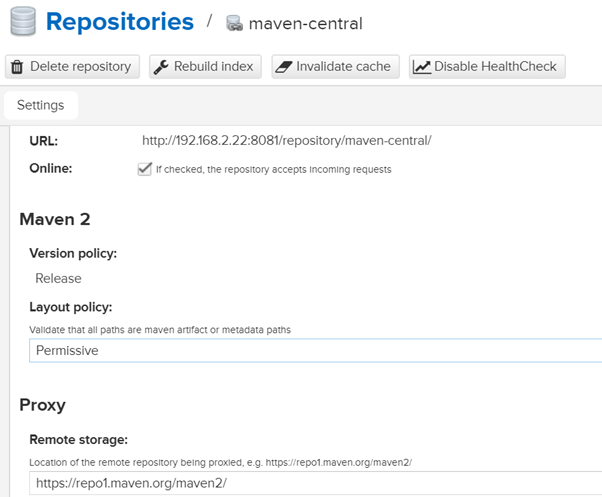Click the Rebuild index button label
The width and height of the screenshot is (602, 497).
pyautogui.click(x=213, y=66)
